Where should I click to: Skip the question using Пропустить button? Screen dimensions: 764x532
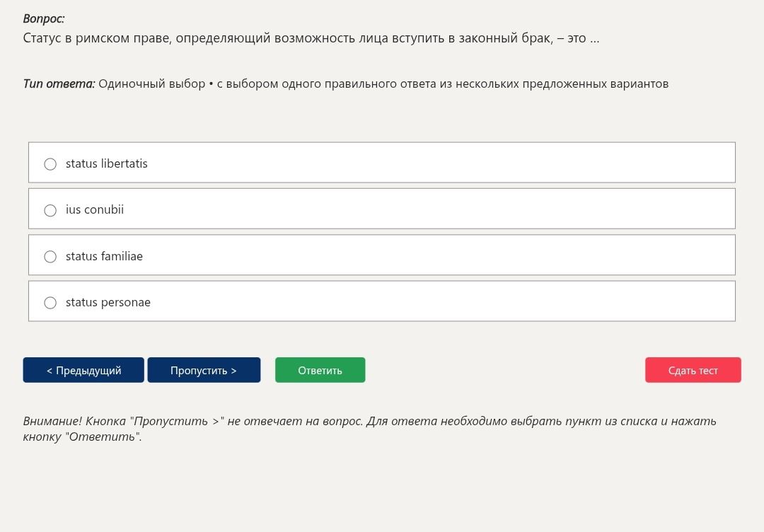pos(204,370)
